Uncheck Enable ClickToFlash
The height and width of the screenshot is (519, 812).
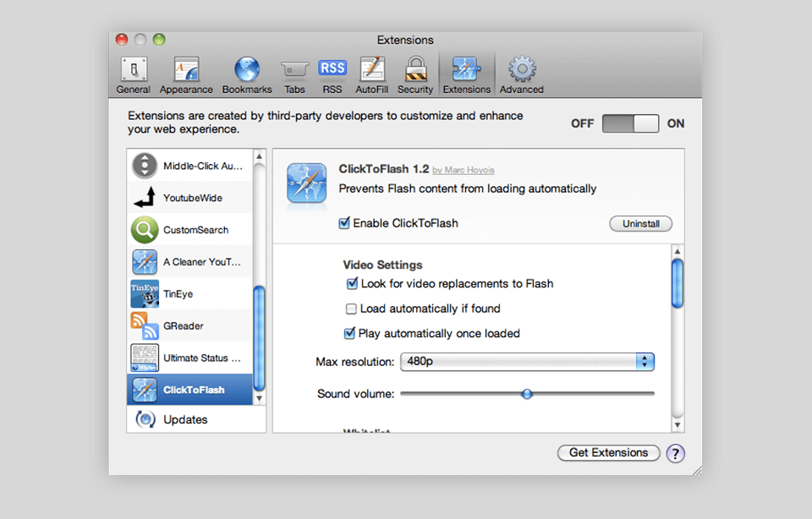click(x=344, y=223)
